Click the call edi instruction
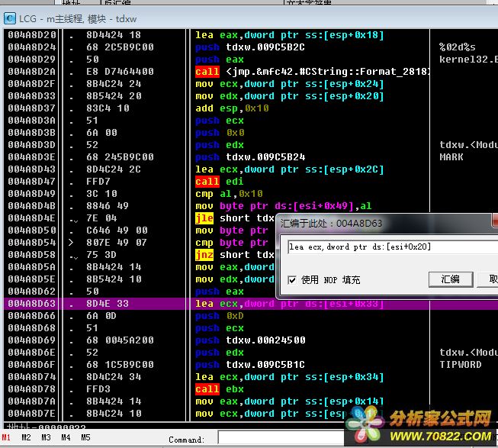498x448 pixels. (219, 182)
